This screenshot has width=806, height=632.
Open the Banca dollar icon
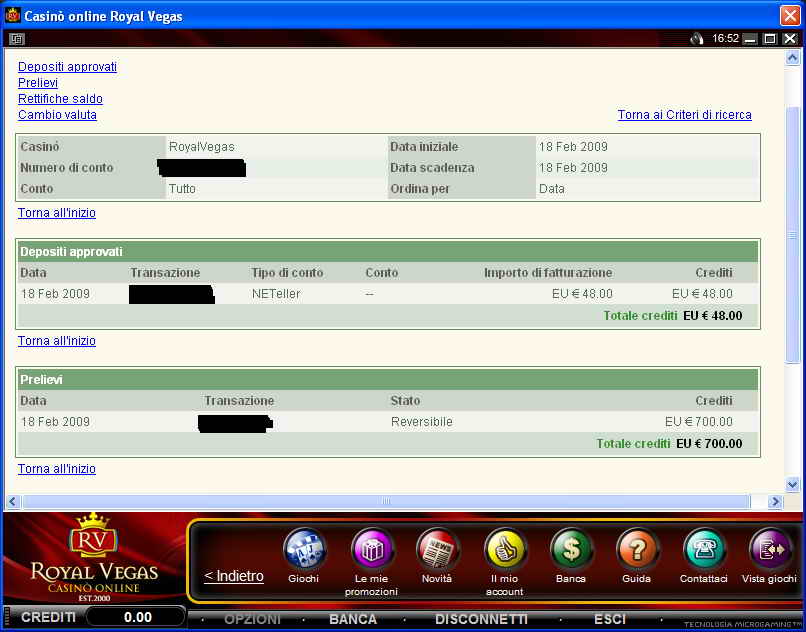click(x=571, y=549)
